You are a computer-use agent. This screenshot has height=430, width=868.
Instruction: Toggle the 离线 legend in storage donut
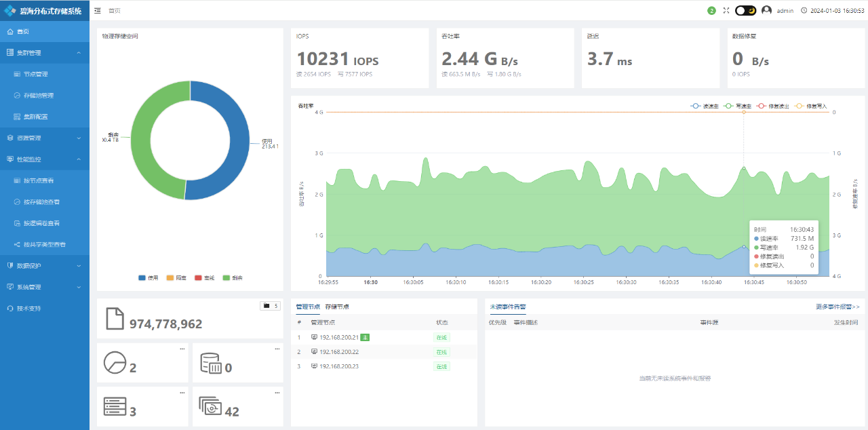204,278
